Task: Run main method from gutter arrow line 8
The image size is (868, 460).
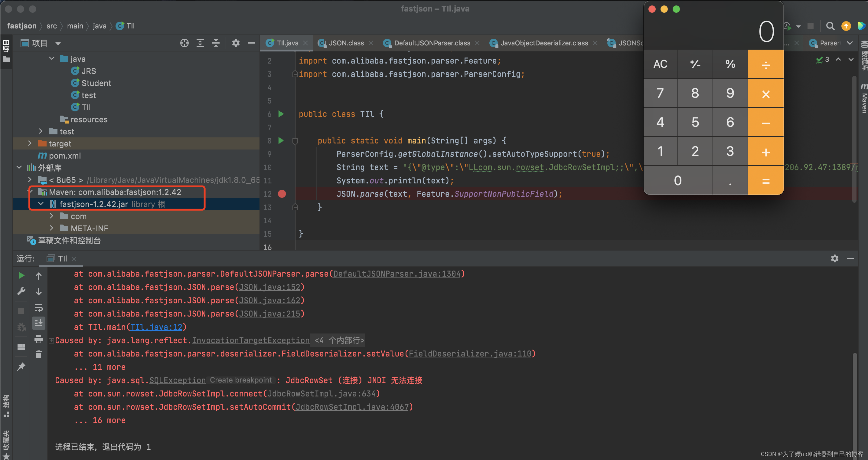Action: click(x=281, y=141)
